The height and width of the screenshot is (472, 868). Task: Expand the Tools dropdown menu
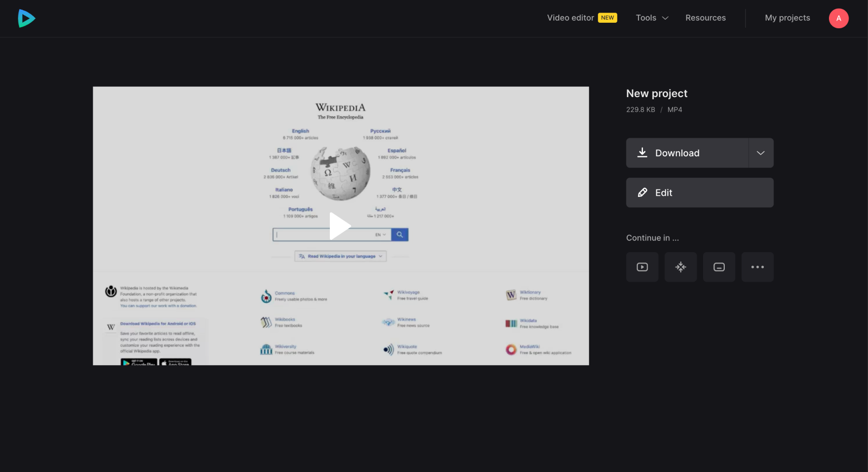click(652, 18)
